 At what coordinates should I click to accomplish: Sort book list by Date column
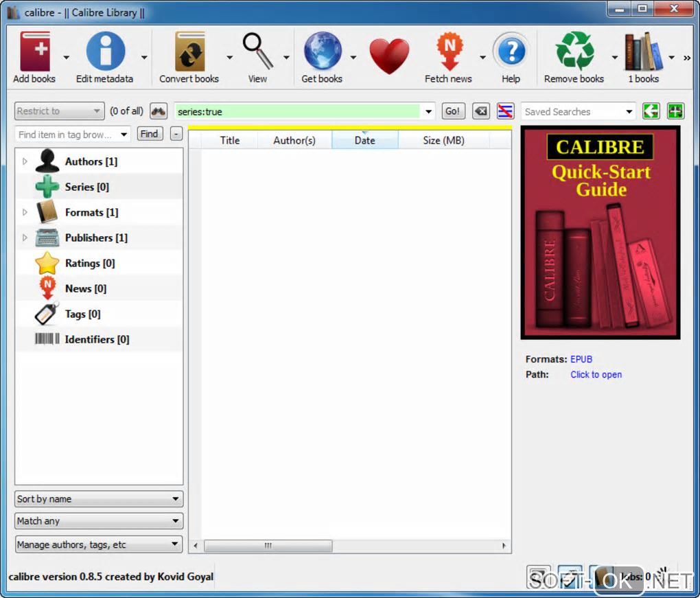364,140
